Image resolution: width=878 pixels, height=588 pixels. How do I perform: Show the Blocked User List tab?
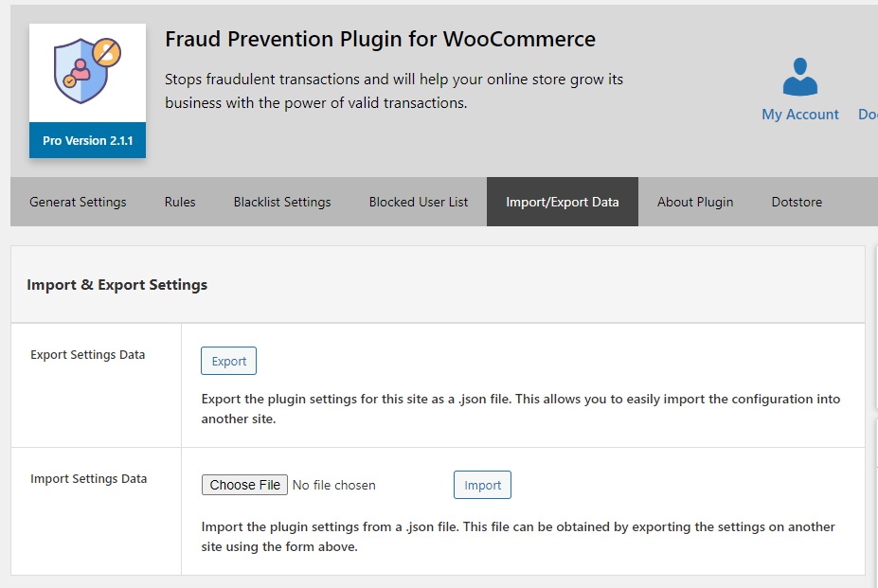pyautogui.click(x=419, y=202)
